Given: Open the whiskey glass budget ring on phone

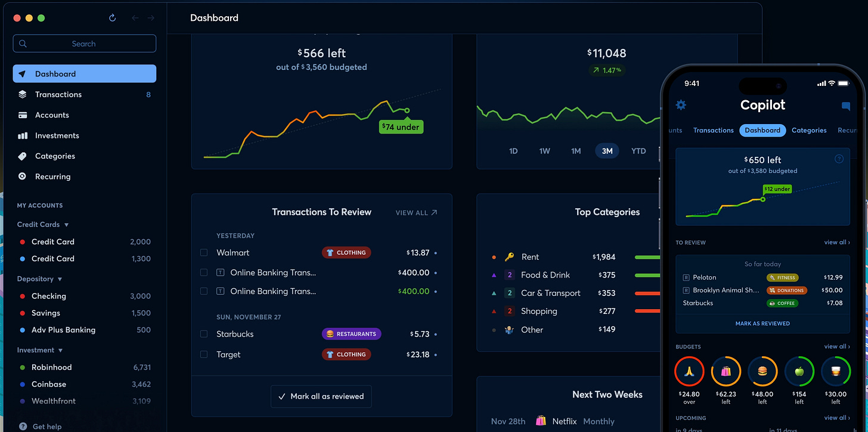Looking at the screenshot, I should tap(836, 371).
